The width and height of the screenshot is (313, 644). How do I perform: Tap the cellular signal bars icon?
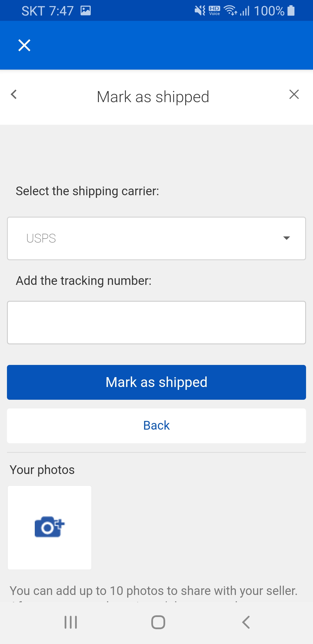[x=245, y=11]
